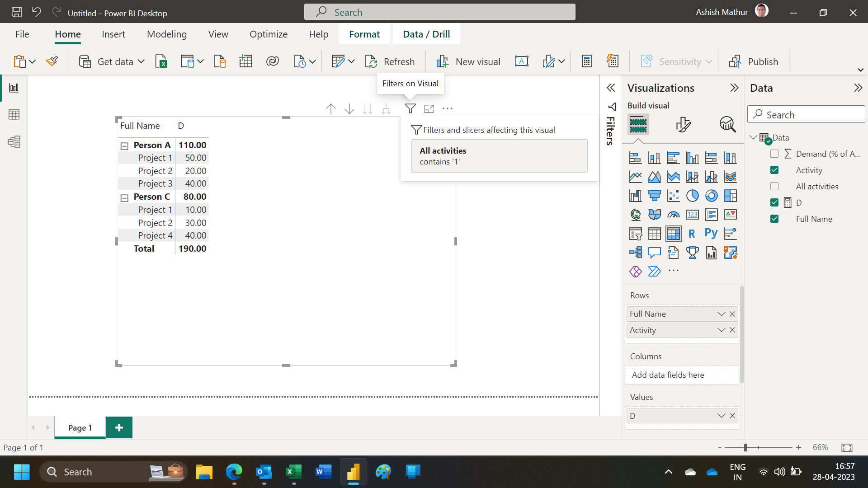Add a new page with plus button
Image resolution: width=868 pixels, height=488 pixels.
coord(119,427)
